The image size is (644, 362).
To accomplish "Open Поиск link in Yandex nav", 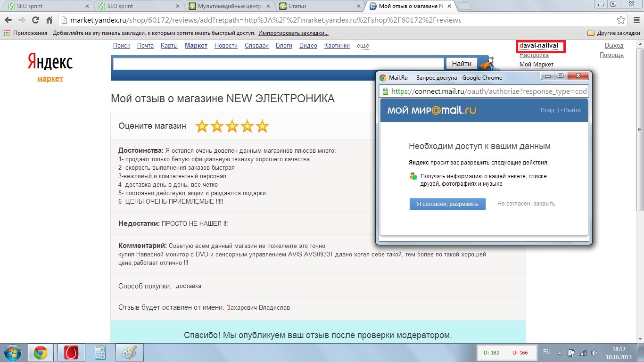I will [x=122, y=46].
